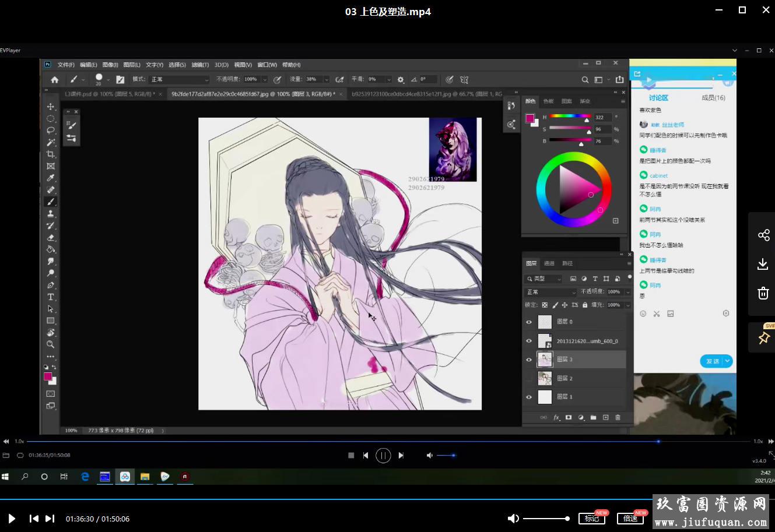The image size is (775, 532).
Task: Click the trash delete icon
Action: tap(763, 293)
